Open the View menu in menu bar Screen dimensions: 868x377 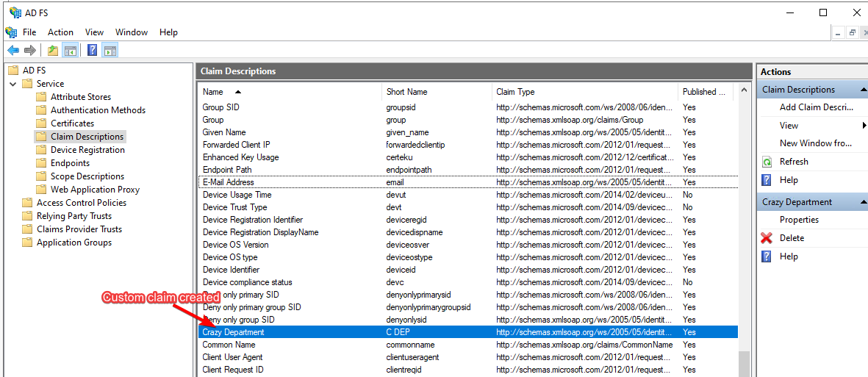click(x=94, y=32)
